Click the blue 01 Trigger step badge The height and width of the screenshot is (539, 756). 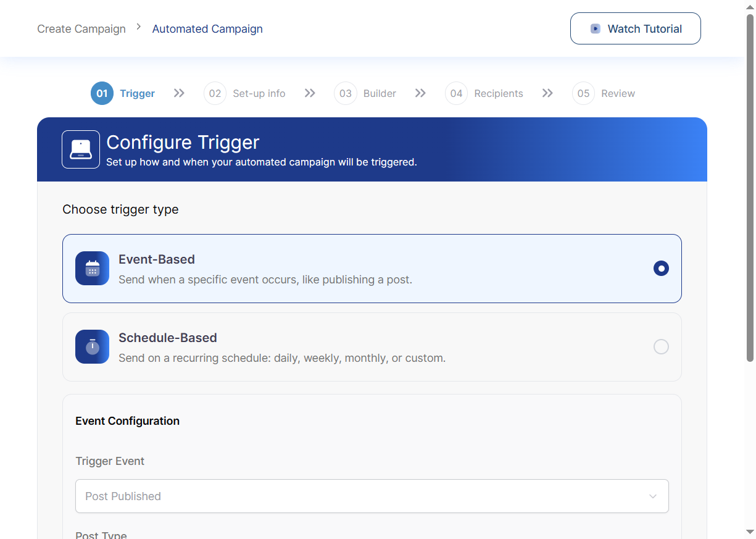pos(102,93)
